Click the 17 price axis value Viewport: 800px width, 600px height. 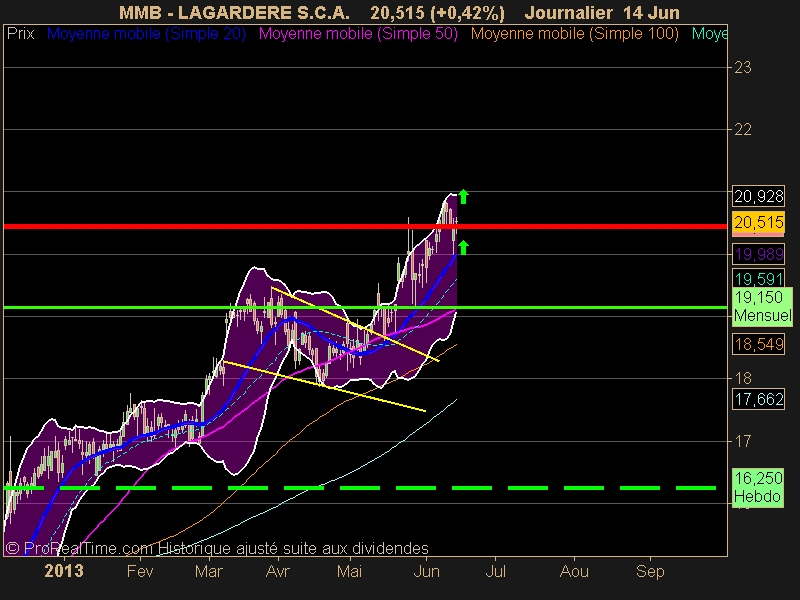pyautogui.click(x=742, y=440)
